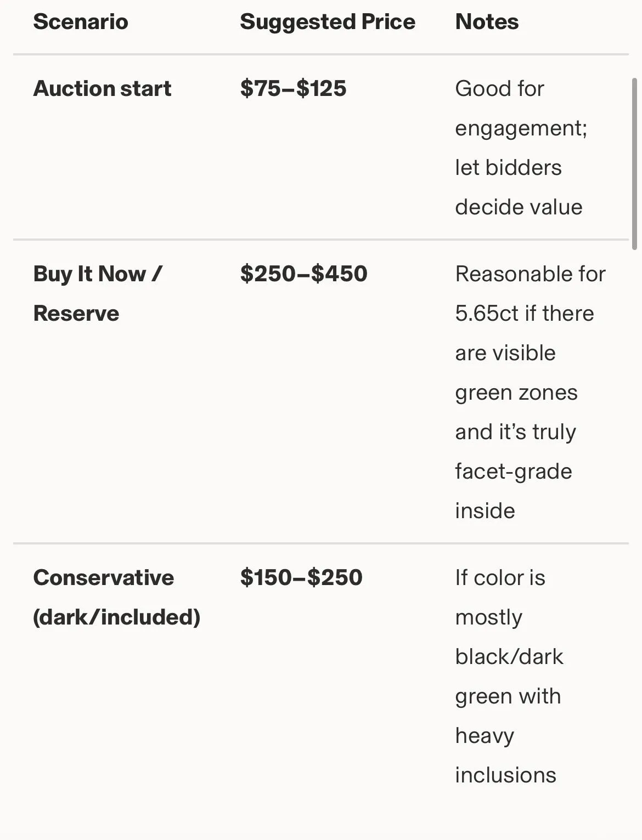Click the $150–$250 price cell
The height and width of the screenshot is (840, 642).
(301, 577)
